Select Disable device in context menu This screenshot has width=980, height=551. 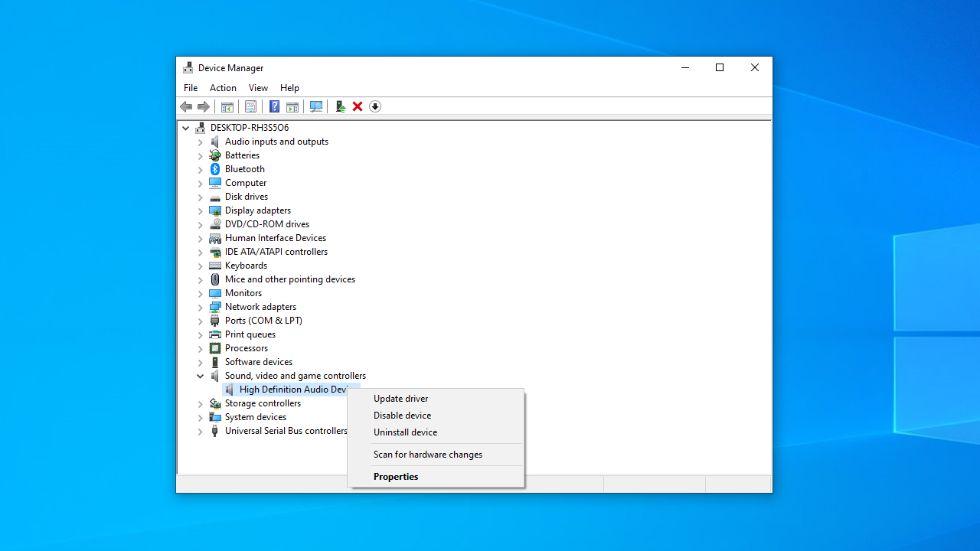(402, 416)
